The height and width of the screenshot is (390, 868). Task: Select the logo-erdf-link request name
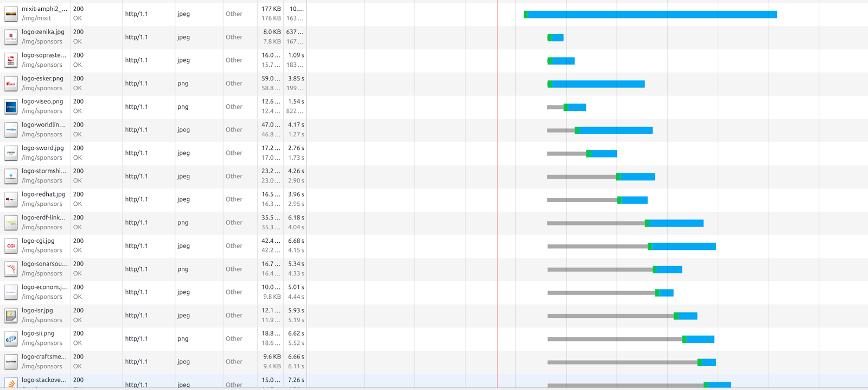43,218
